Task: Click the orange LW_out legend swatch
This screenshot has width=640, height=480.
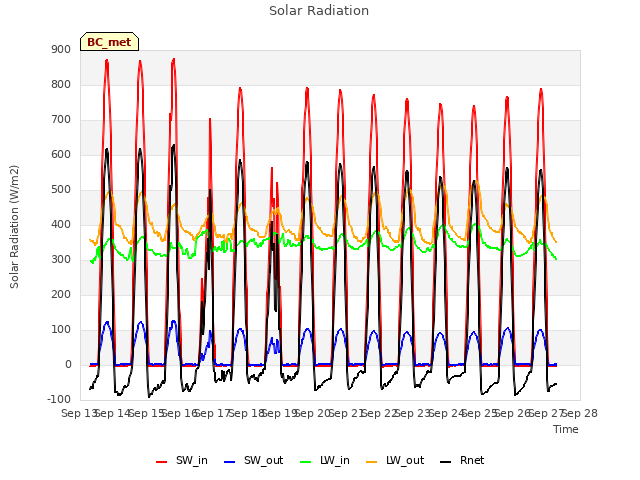Action: (372, 462)
